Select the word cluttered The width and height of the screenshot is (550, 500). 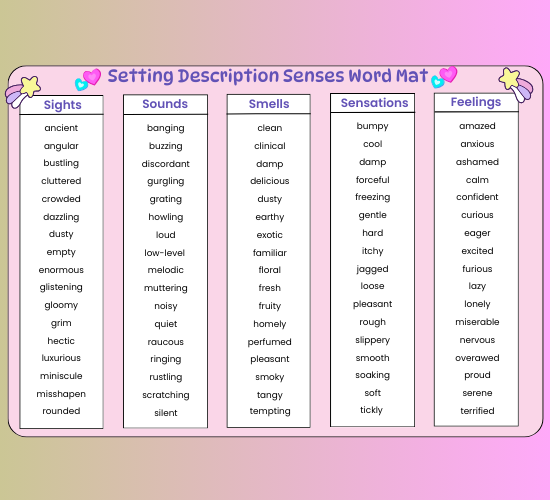pos(61,181)
